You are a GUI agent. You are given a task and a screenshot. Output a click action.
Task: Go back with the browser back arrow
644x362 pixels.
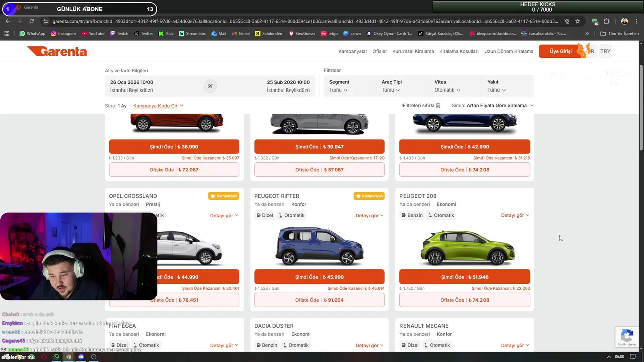coord(8,21)
